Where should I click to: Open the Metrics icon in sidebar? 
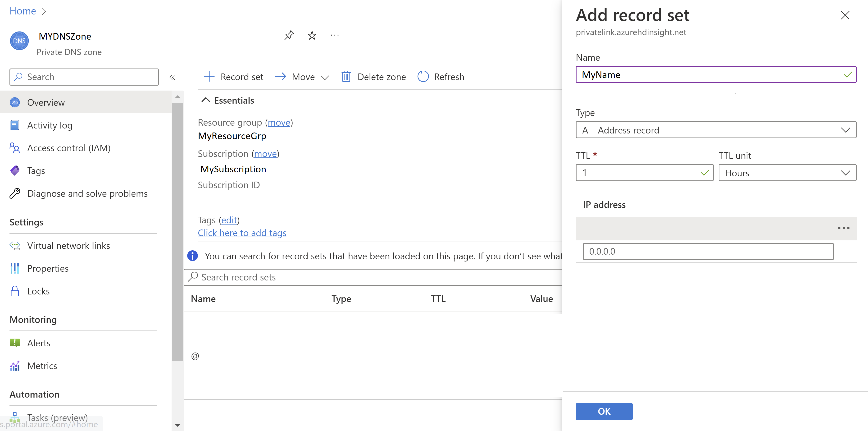[15, 366]
